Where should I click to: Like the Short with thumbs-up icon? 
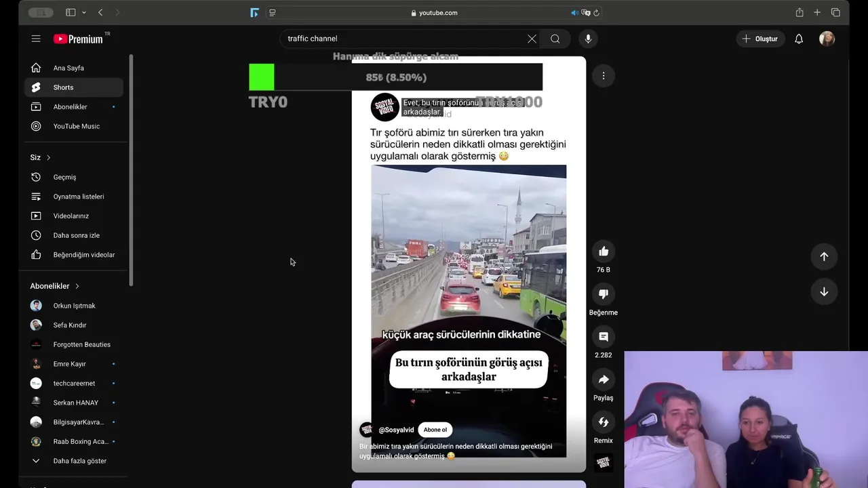(604, 251)
